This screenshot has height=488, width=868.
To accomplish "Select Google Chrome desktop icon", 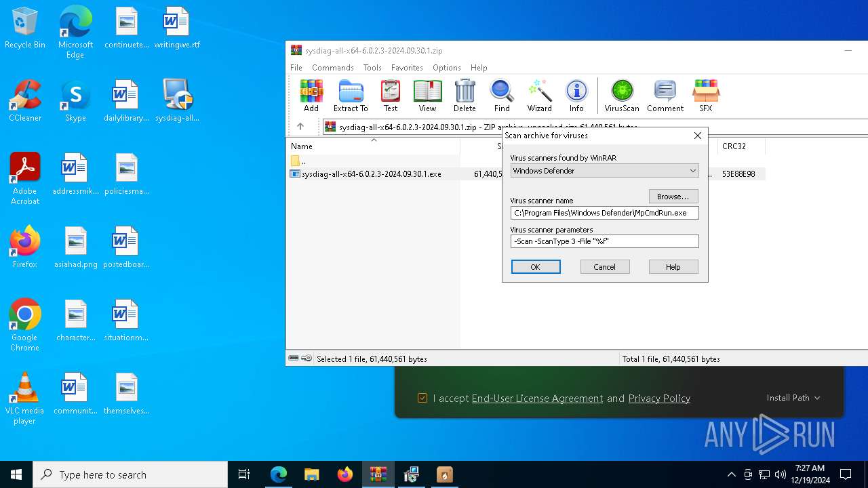I will pyautogui.click(x=25, y=325).
